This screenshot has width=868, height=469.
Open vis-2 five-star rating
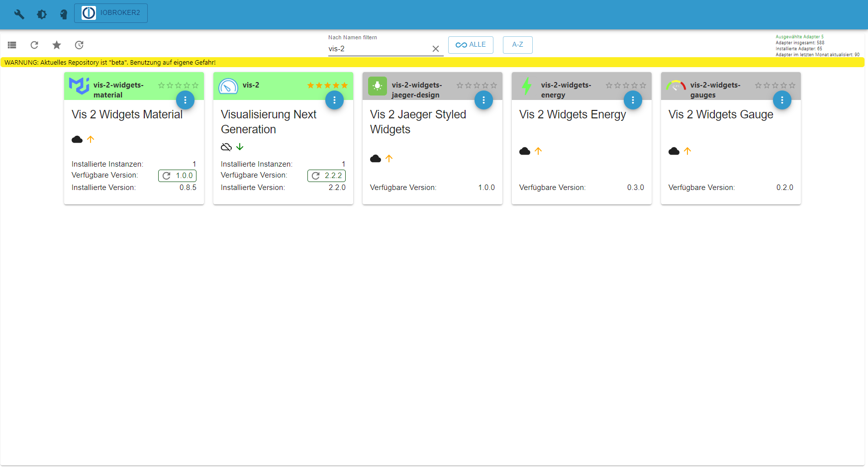[327, 86]
